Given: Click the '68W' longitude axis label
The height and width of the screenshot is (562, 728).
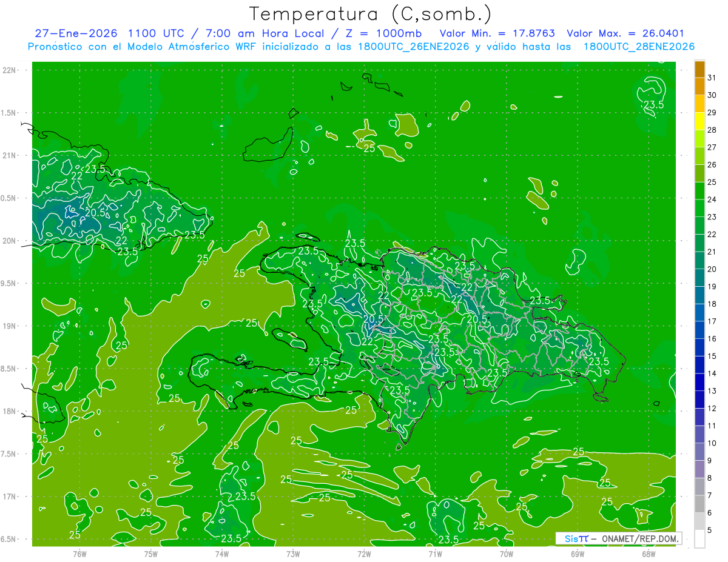Looking at the screenshot, I should tap(649, 554).
